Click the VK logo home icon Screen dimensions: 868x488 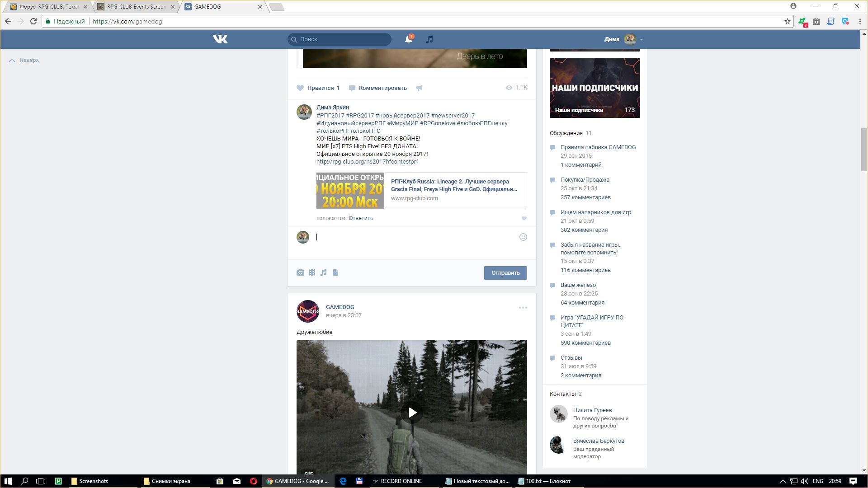(220, 39)
